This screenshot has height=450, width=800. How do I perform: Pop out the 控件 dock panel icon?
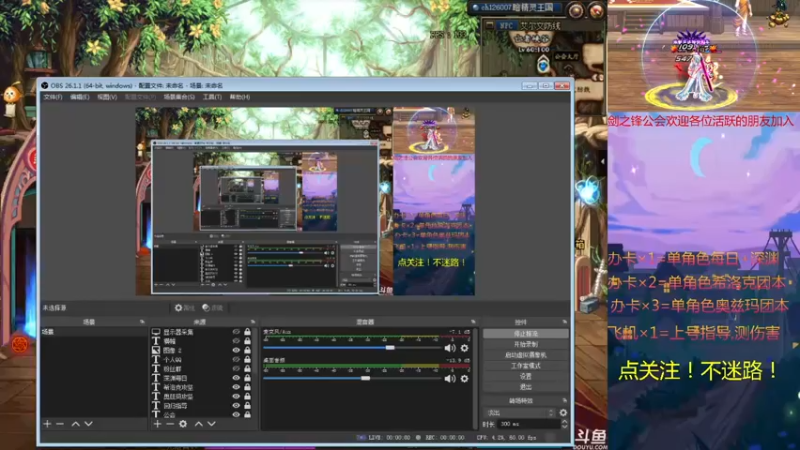(564, 322)
